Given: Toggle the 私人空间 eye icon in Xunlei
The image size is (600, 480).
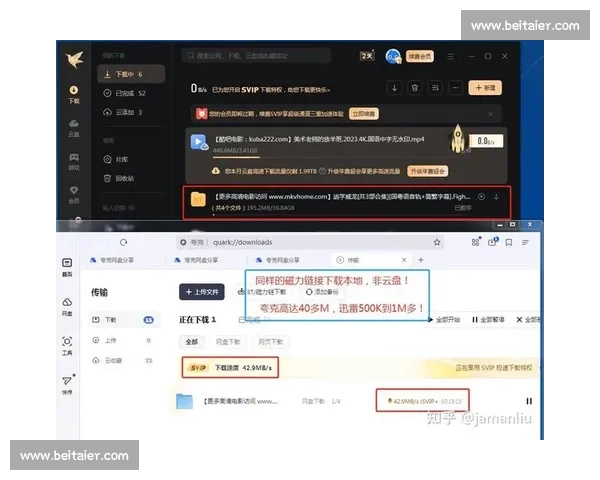Looking at the screenshot, I should tap(131, 207).
